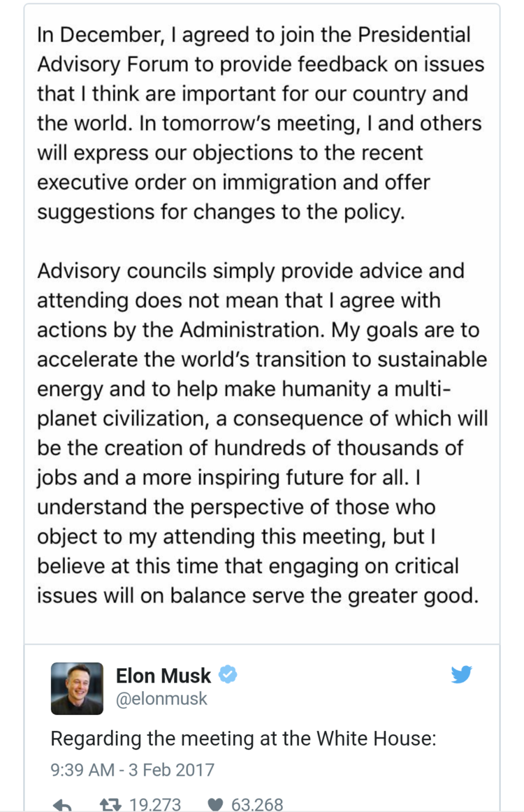Click the blue verified badge
Image resolution: width=524 pixels, height=812 pixels.
click(228, 675)
